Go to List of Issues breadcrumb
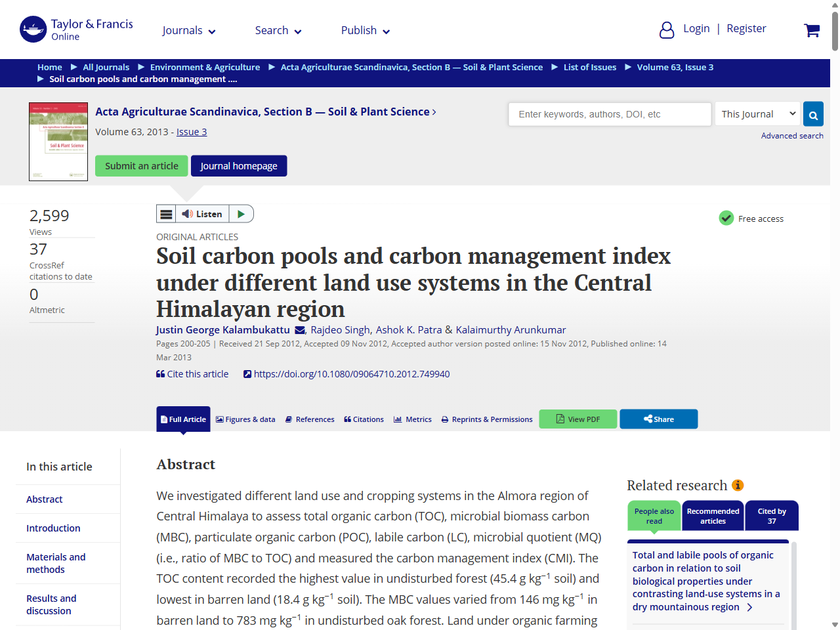Viewport: 840px width, 630px height. pos(590,67)
